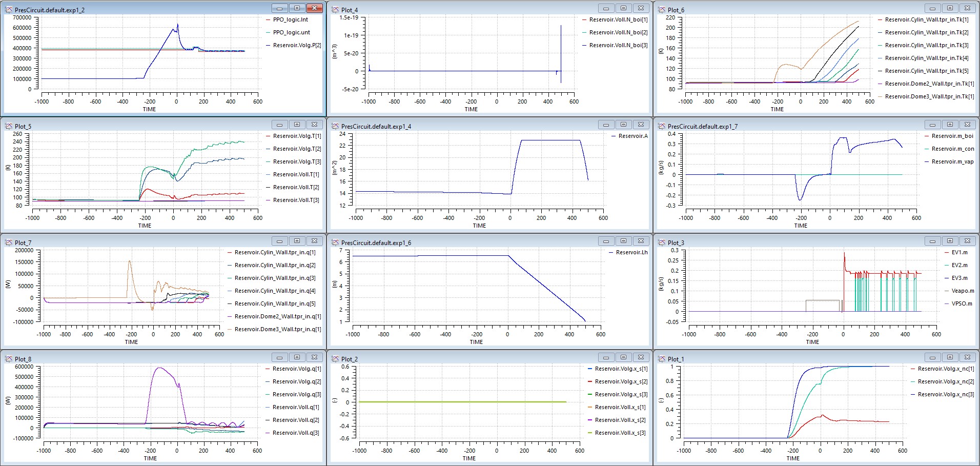
Task: Select the Reservoir.Cylin_Wall.tpr_in.Tk[4] legend entry
Action: pos(924,58)
